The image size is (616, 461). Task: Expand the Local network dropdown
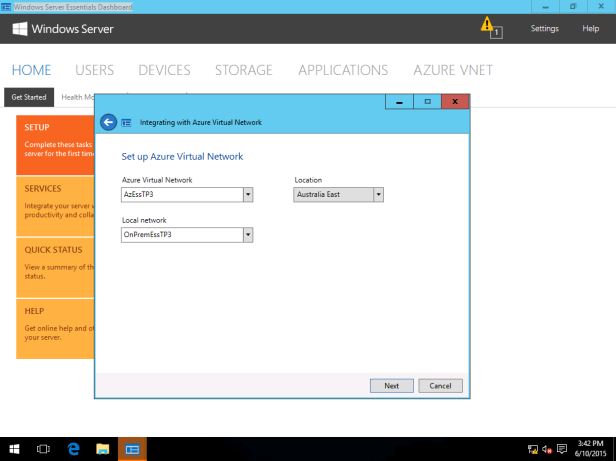248,235
